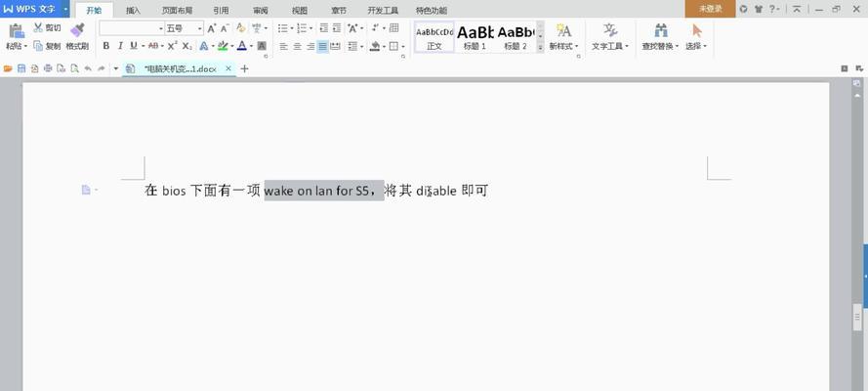Open the font name combo box
This screenshot has width=868, height=391.
pos(132,28)
